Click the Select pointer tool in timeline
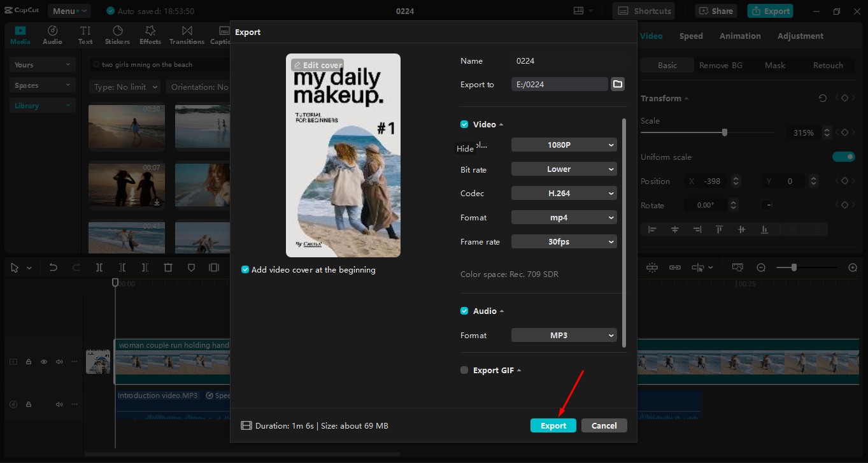Viewport: 868px width, 463px height. coord(15,267)
